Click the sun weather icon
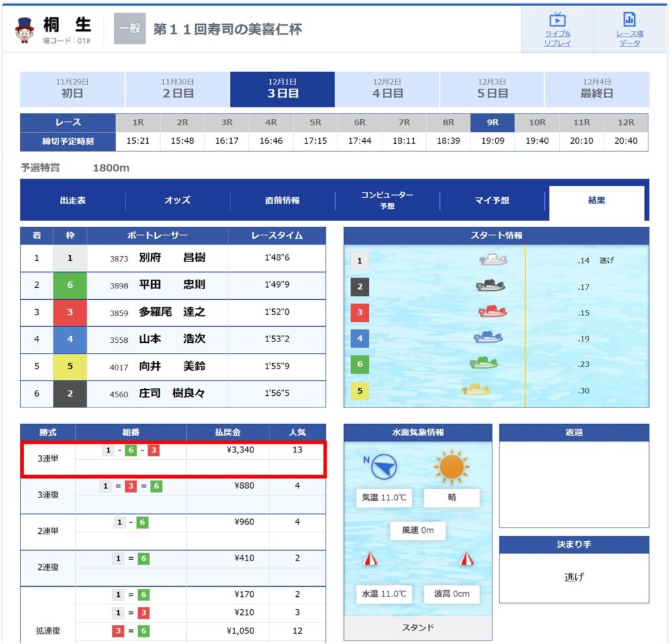Screen dimensions: 672x644 coord(452,467)
